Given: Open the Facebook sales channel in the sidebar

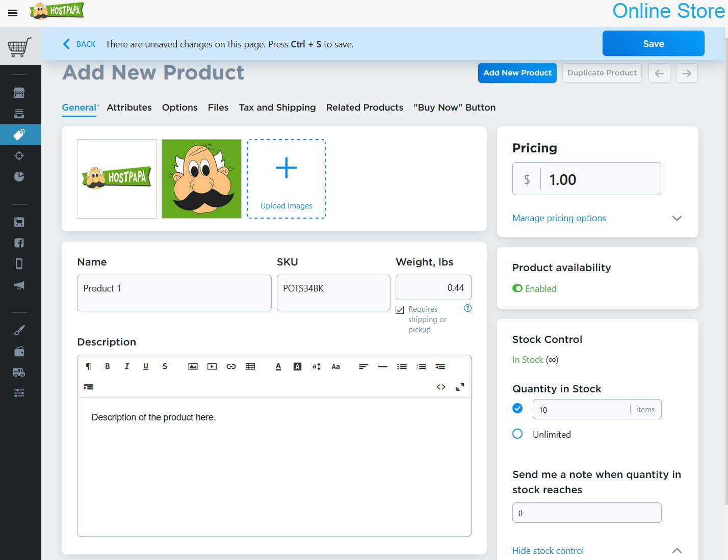Looking at the screenshot, I should [x=19, y=243].
